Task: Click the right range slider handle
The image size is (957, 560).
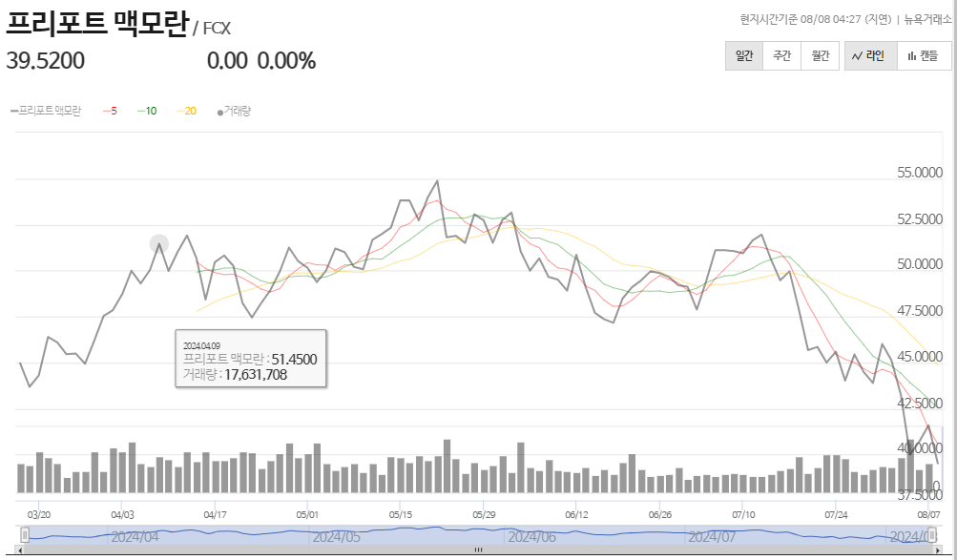Action: point(932,535)
